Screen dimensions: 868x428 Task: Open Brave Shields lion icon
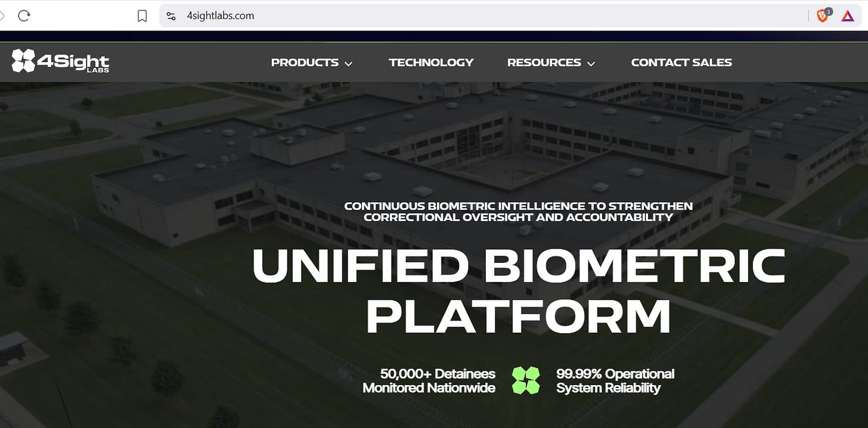tap(823, 15)
